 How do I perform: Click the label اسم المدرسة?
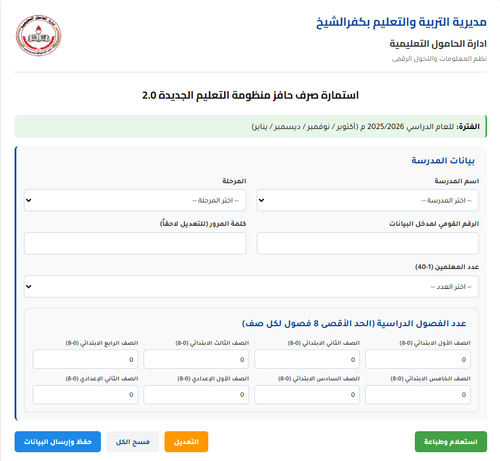point(456,181)
